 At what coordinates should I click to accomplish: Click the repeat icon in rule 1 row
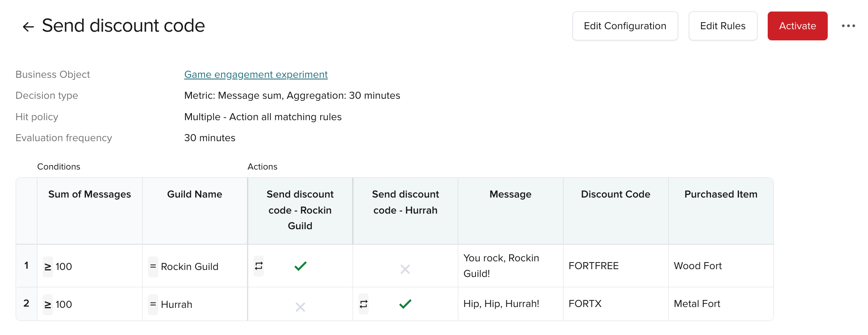coord(259,266)
